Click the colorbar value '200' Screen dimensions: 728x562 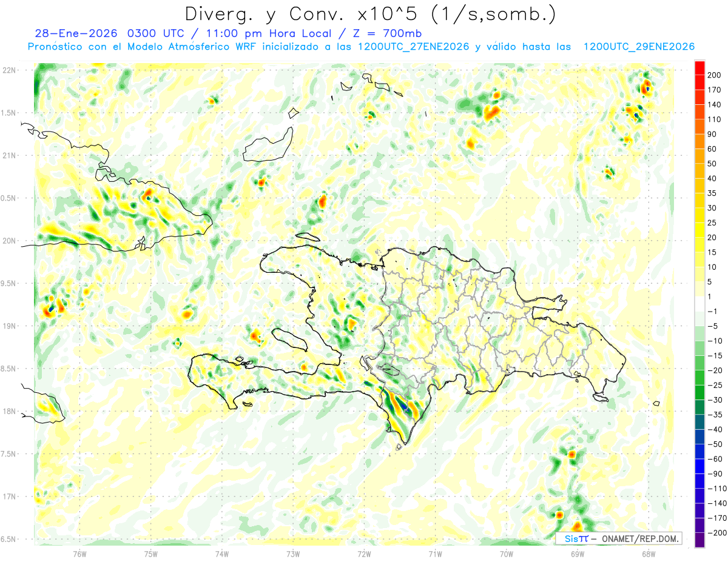tap(715, 75)
